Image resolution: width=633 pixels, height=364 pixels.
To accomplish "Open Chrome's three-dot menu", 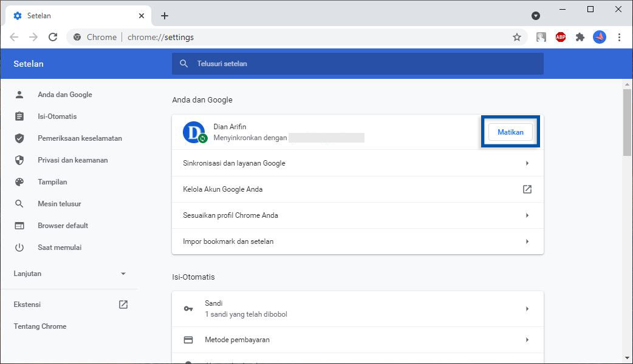I will (619, 37).
